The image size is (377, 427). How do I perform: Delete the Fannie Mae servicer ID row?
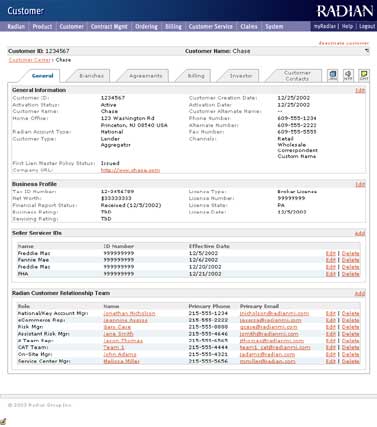pyautogui.click(x=351, y=260)
